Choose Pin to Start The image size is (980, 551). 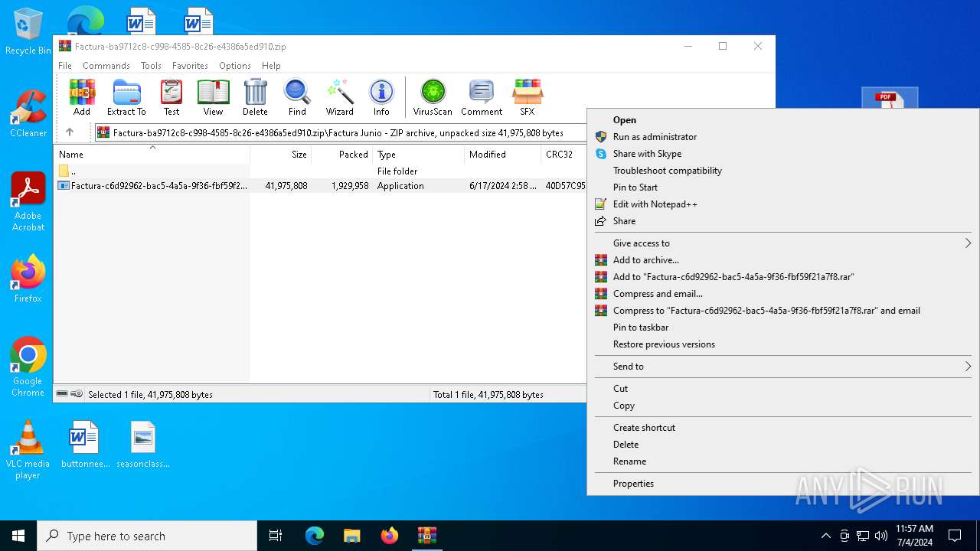[783, 187]
